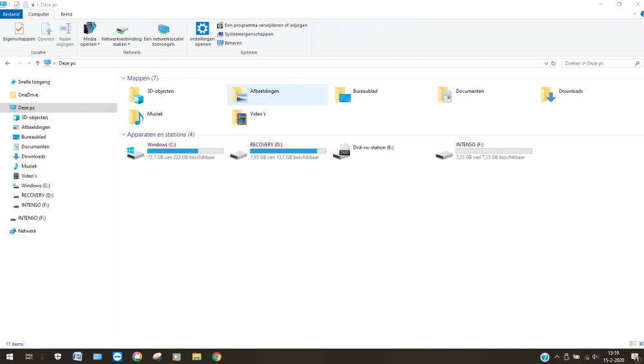Show hidden system tray icons

tap(556, 357)
